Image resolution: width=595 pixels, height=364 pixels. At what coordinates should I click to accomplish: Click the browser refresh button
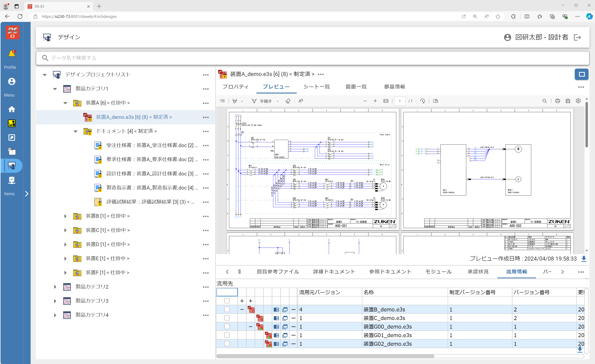pos(20,16)
